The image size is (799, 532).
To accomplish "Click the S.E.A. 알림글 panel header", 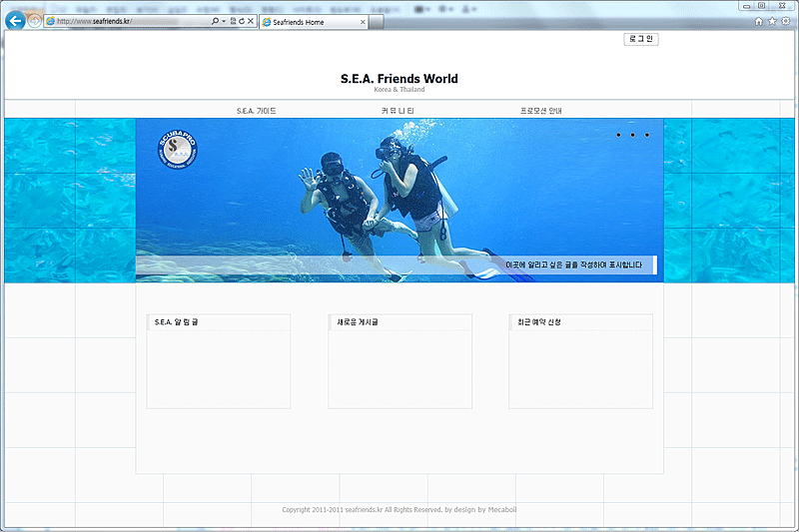I will pyautogui.click(x=219, y=322).
